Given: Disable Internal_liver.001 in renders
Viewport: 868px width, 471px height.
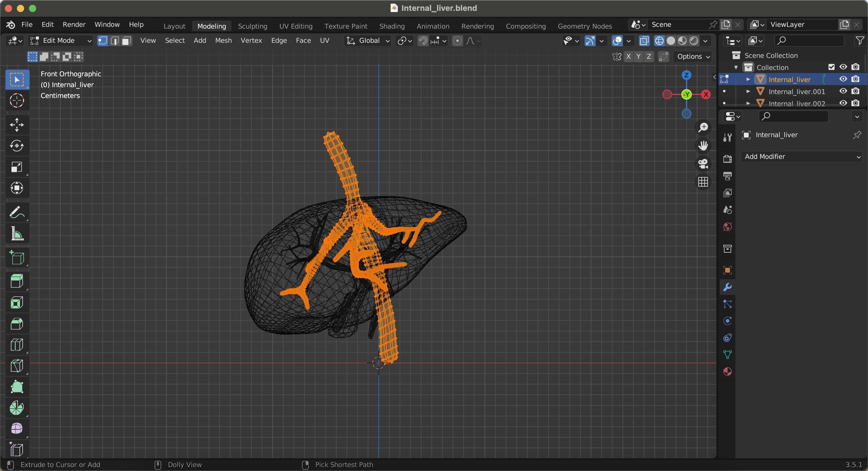Looking at the screenshot, I should (x=855, y=91).
